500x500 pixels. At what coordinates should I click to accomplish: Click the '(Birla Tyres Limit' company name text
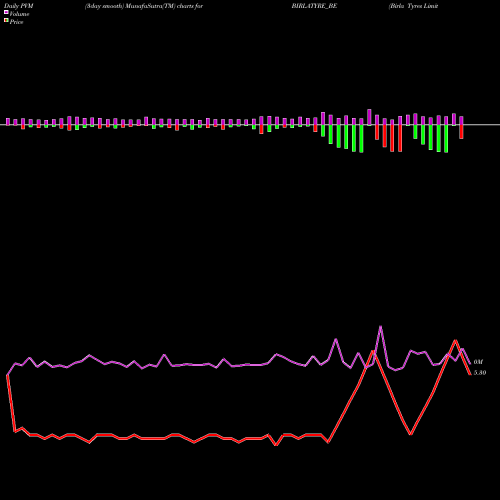(413, 6)
